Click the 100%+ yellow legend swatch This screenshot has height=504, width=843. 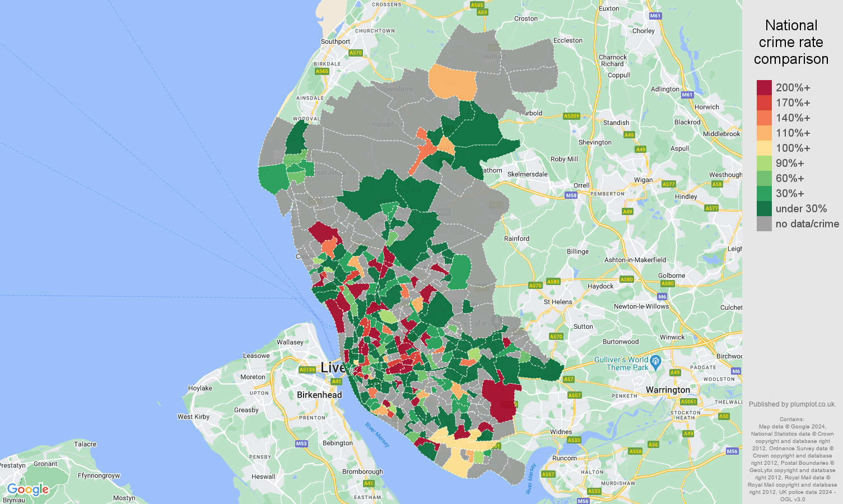click(x=764, y=148)
